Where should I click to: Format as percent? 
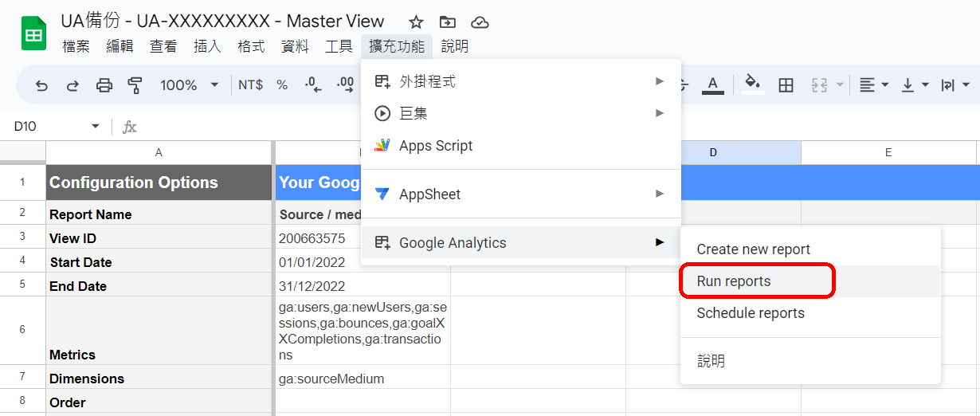pyautogui.click(x=282, y=85)
